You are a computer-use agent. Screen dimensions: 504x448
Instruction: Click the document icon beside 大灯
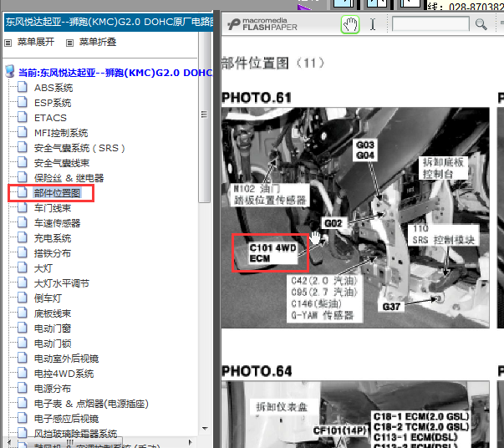pos(23,267)
